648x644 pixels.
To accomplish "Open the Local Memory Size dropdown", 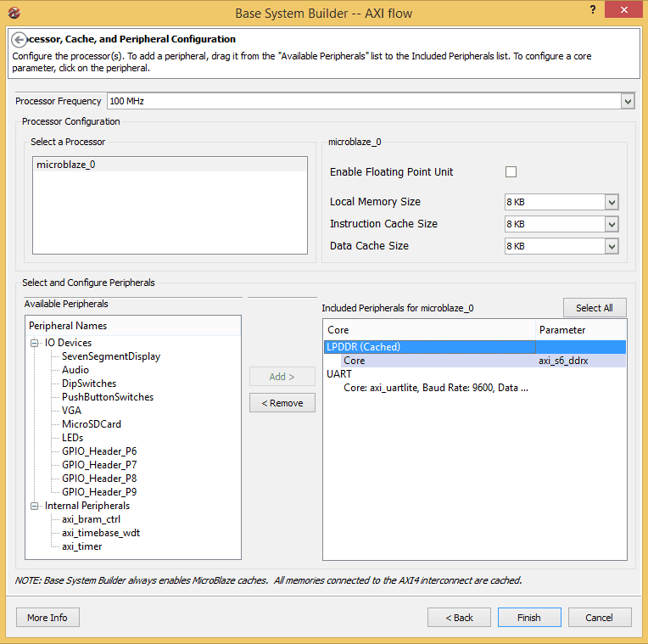I will point(611,202).
